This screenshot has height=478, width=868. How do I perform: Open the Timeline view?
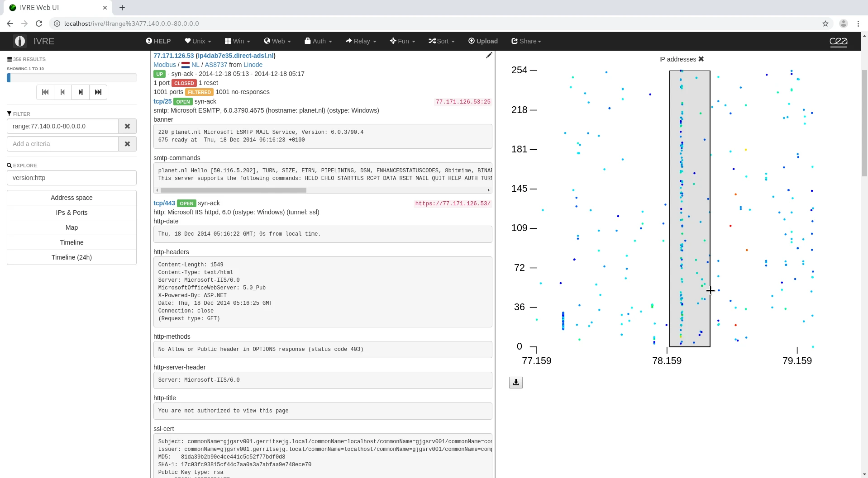[72, 242]
